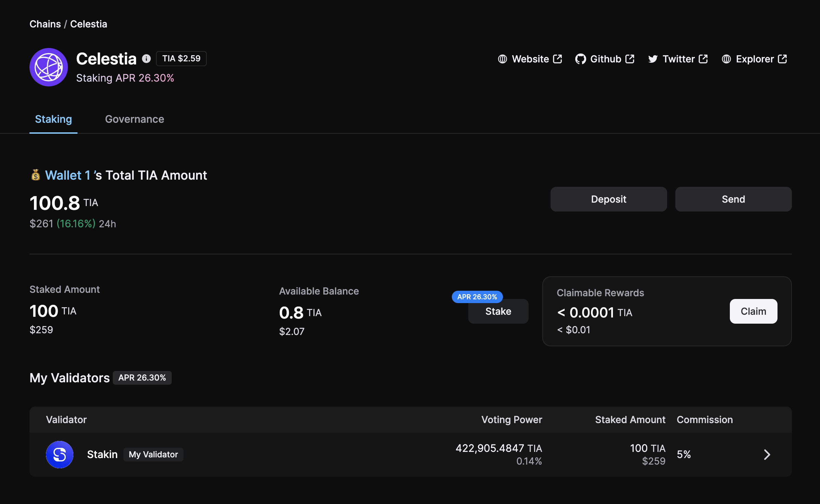Click the 0.14% voting power share

click(529, 461)
